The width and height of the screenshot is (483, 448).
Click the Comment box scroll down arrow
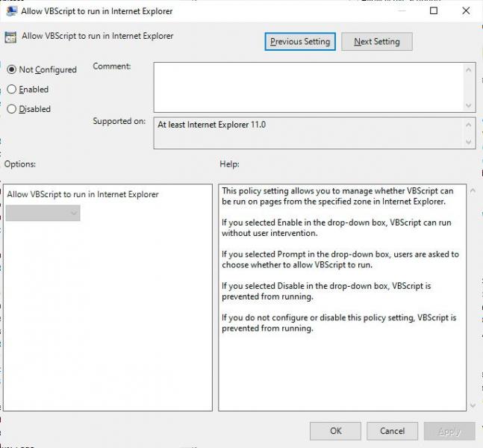[x=470, y=105]
